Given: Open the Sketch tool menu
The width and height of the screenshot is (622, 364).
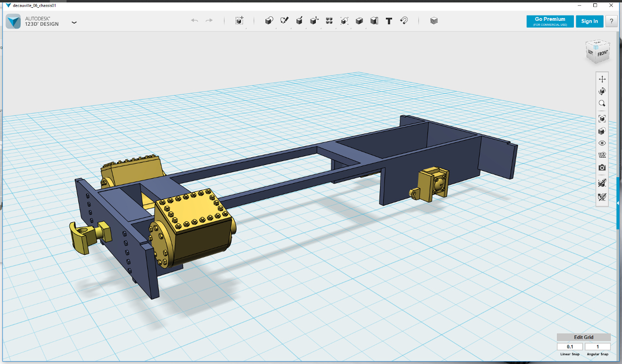Looking at the screenshot, I should point(284,21).
